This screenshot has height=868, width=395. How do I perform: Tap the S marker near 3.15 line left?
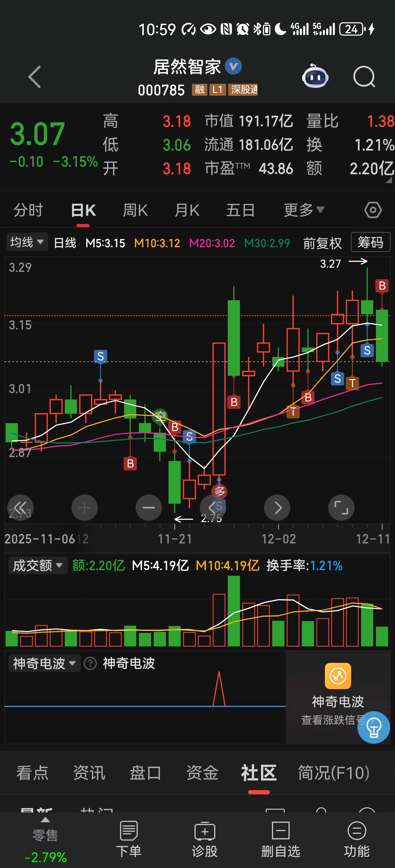[x=100, y=356]
